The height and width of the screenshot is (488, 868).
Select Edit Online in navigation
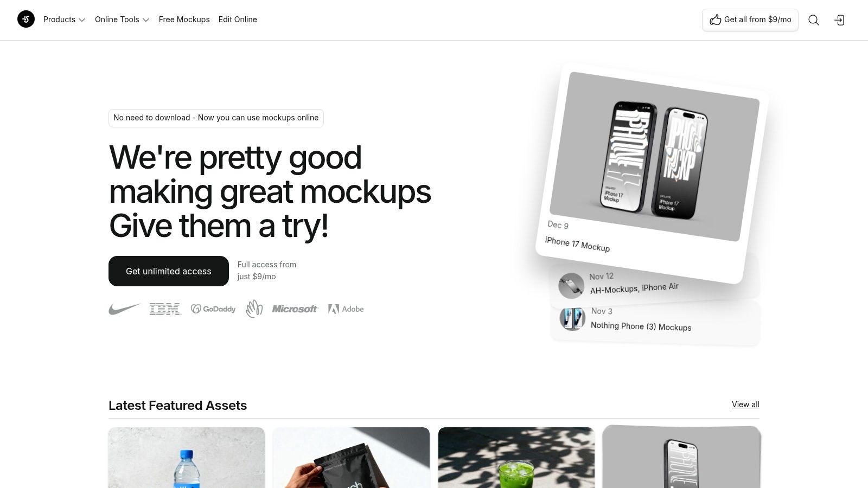[x=238, y=20]
